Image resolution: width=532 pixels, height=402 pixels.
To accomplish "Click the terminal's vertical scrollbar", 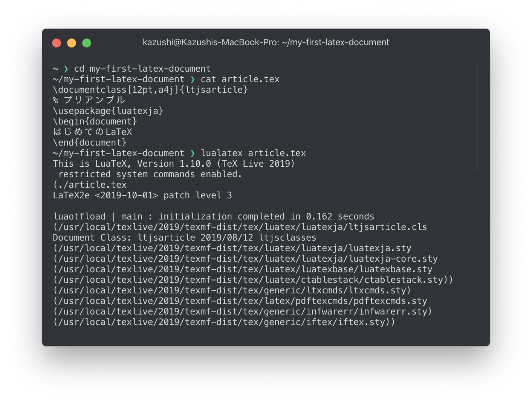I will tap(477, 117).
